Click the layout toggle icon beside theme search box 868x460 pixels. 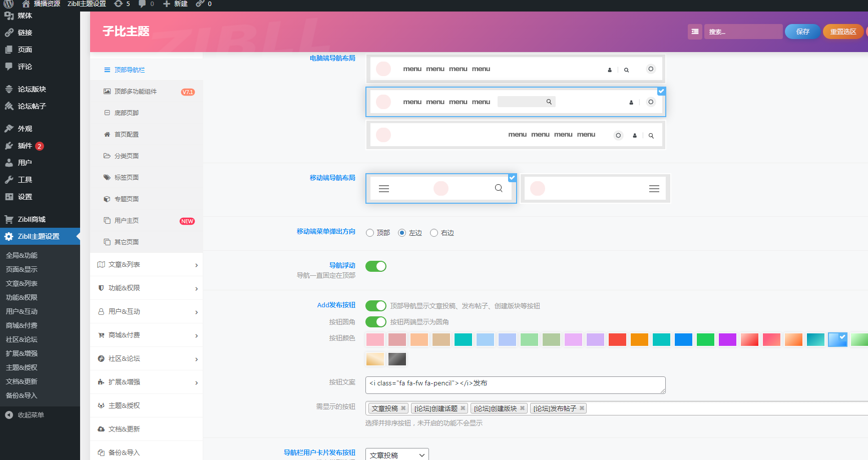pyautogui.click(x=695, y=32)
